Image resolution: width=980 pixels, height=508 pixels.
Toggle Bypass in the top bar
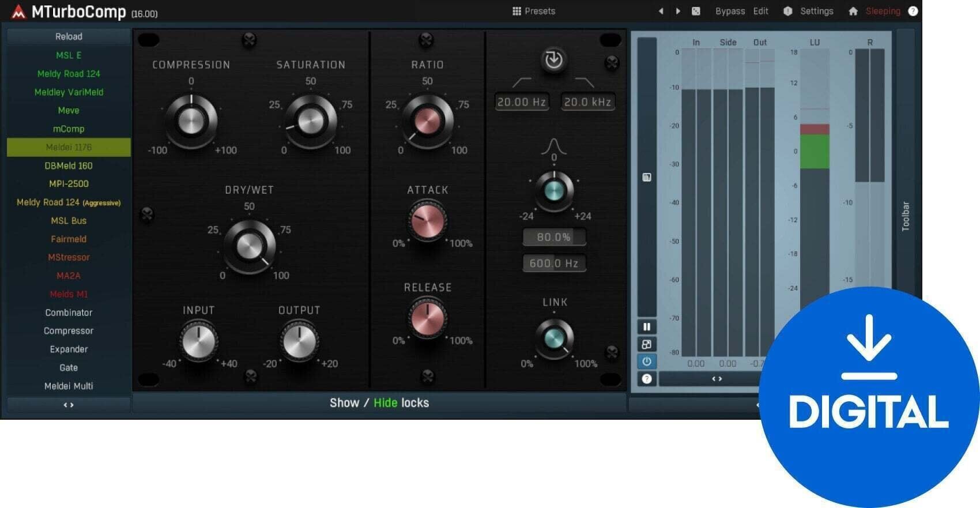pyautogui.click(x=730, y=11)
